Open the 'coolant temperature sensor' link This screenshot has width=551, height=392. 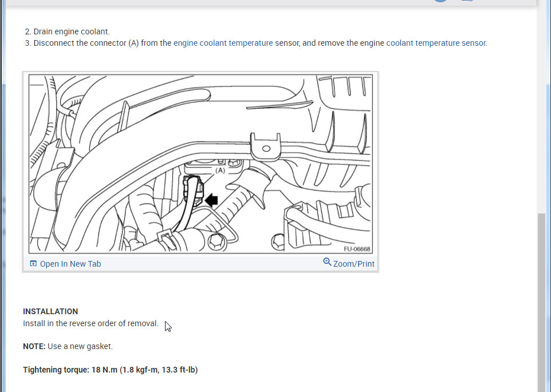pos(436,43)
